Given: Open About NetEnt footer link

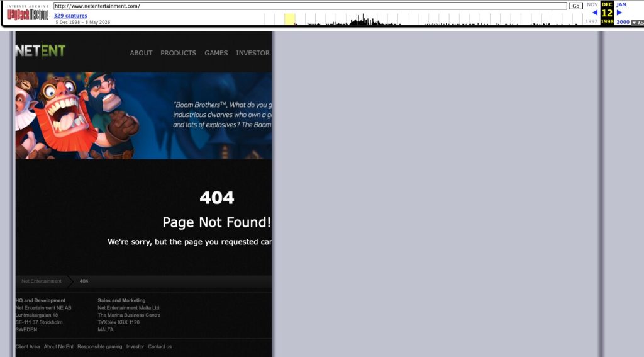Looking at the screenshot, I should click(x=58, y=347).
